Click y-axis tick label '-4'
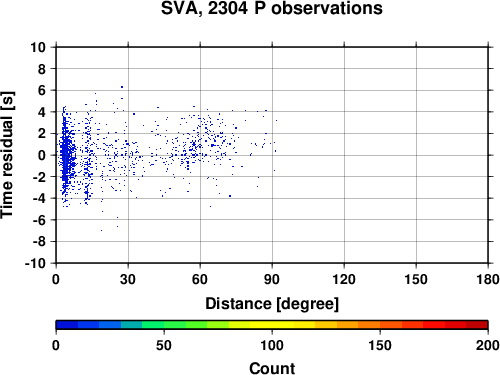 coord(39,198)
